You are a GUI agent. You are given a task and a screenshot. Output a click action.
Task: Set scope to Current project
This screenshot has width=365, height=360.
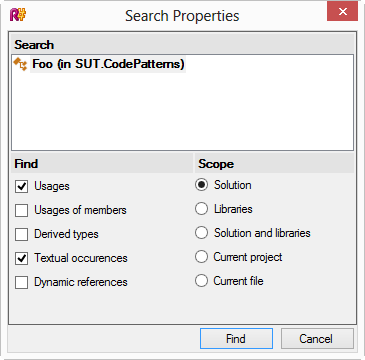201,257
